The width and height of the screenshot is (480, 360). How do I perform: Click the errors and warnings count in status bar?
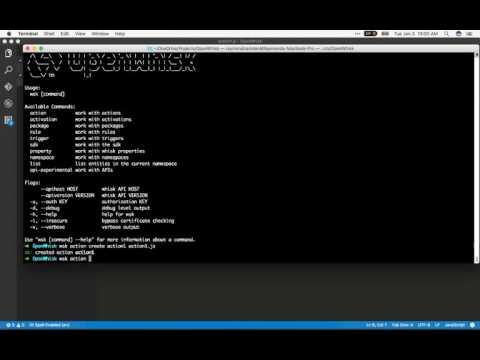(x=15, y=325)
